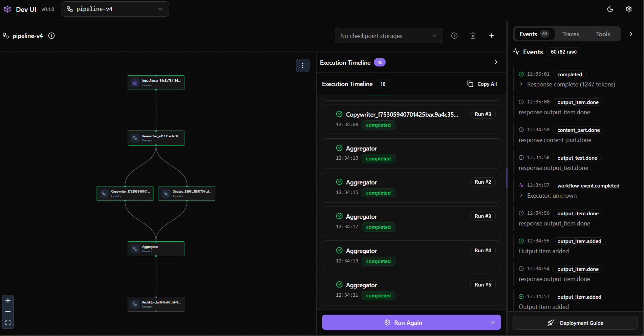Click the output_item.done tag at 12:35:00

coord(578,102)
